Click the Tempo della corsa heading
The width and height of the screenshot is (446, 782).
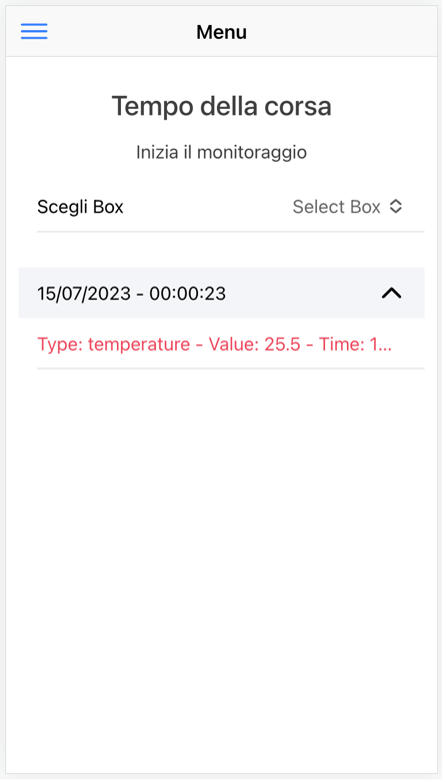pyautogui.click(x=222, y=106)
